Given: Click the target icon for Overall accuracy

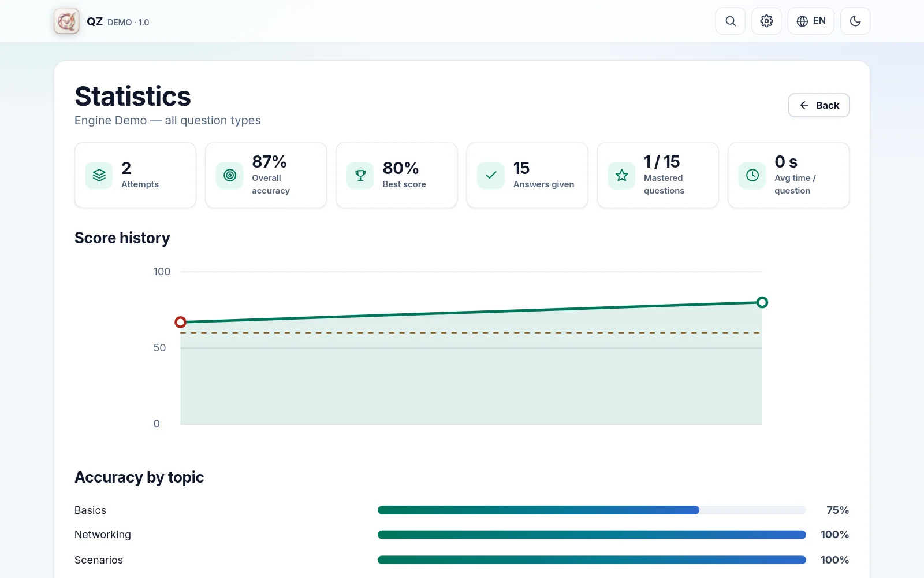Looking at the screenshot, I should 230,175.
